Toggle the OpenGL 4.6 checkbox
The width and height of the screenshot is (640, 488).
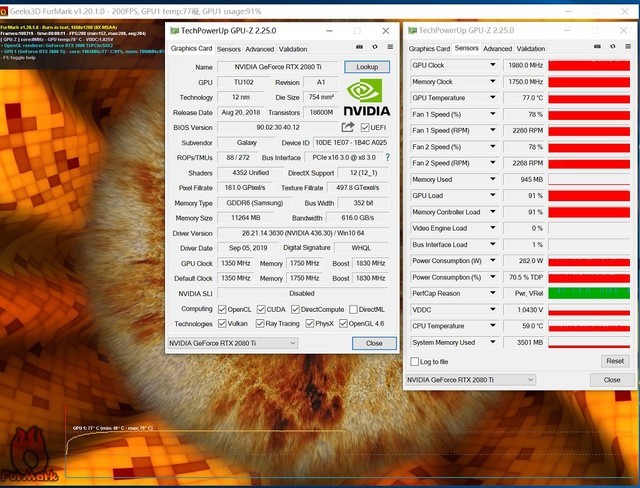point(343,324)
